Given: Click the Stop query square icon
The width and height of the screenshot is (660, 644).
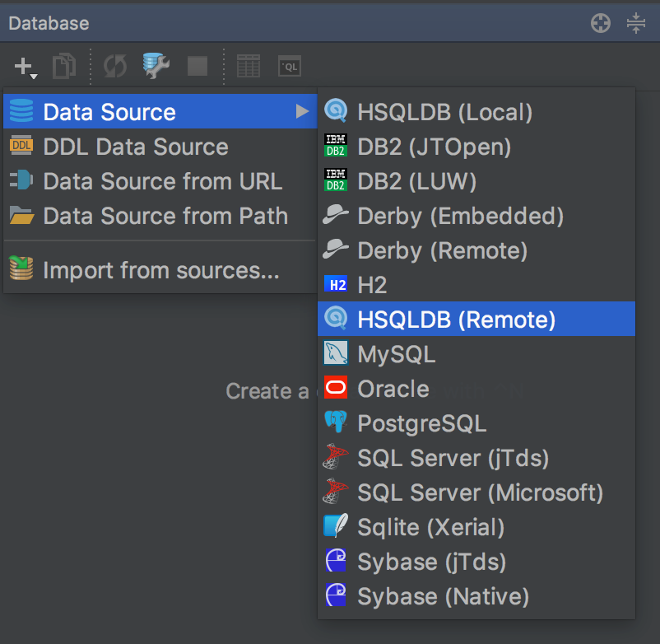Looking at the screenshot, I should point(197,66).
